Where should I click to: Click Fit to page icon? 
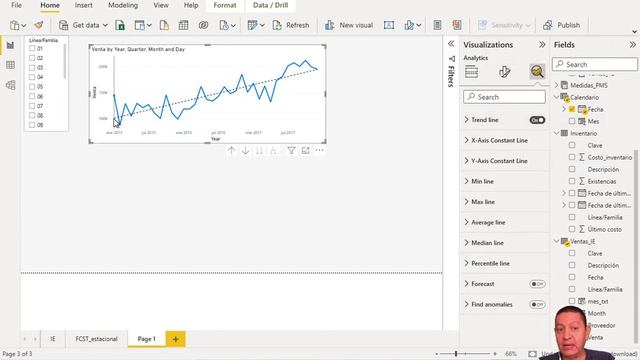(532, 354)
